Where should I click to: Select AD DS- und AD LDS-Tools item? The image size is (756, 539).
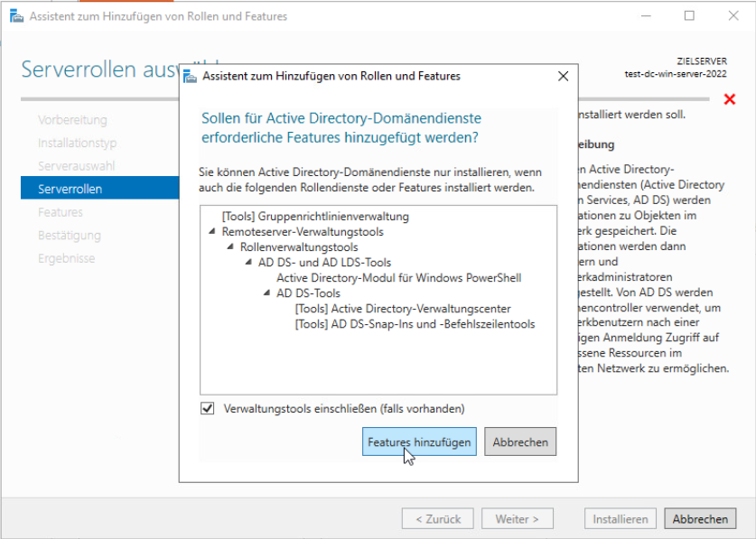(324, 263)
